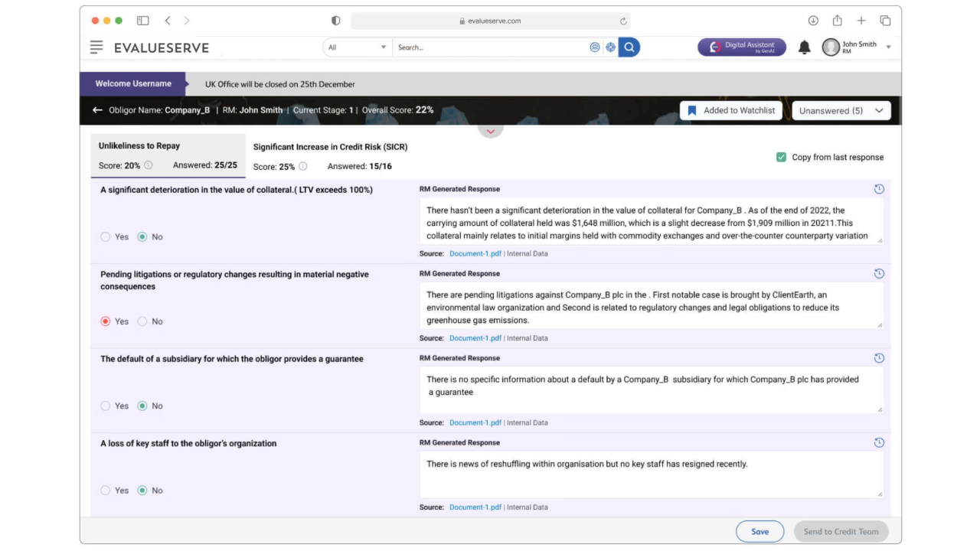980x551 pixels.
Task: Click the Welcome Username banner tab
Action: pos(133,84)
